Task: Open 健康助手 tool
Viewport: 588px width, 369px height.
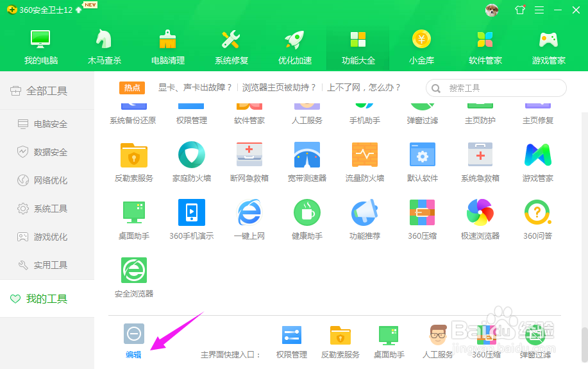Action: 307,220
